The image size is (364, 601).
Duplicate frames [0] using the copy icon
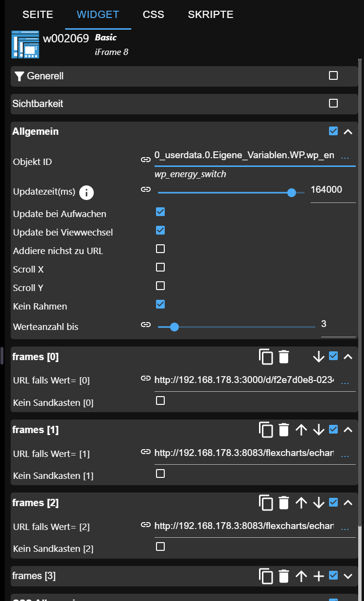[266, 357]
